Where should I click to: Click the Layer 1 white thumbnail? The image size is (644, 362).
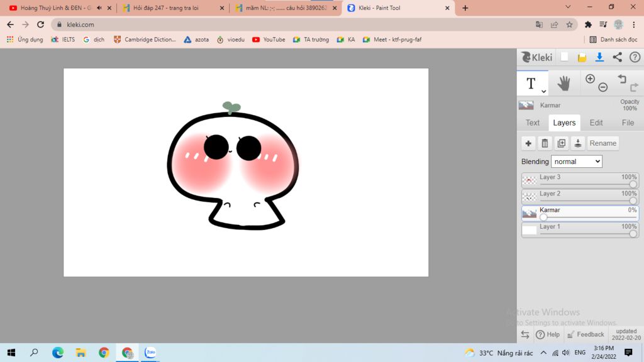[530, 229]
